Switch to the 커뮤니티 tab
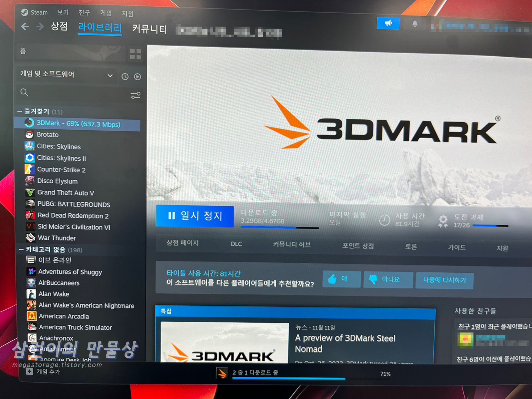The height and width of the screenshot is (399, 532). (x=149, y=29)
